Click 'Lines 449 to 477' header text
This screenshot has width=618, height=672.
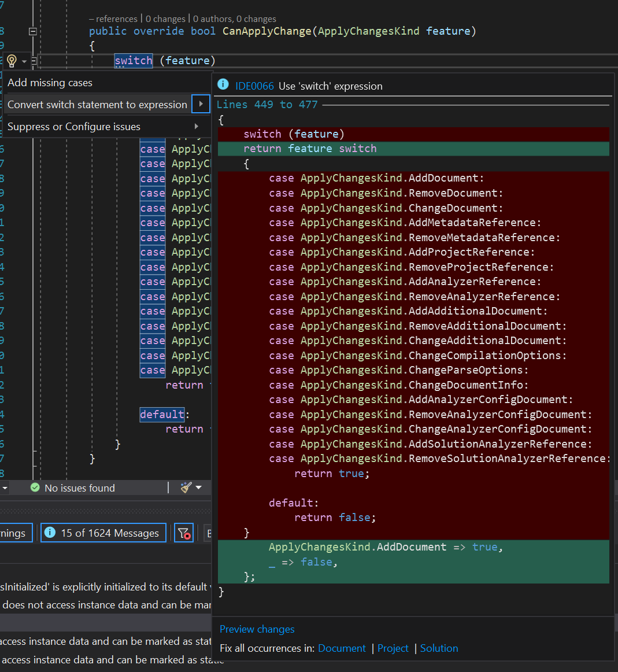click(267, 105)
